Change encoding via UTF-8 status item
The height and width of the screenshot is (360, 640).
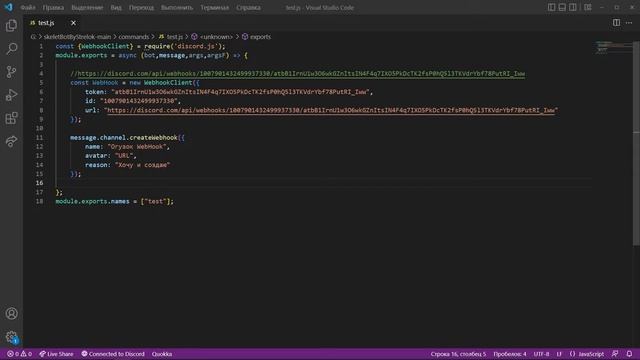541,354
